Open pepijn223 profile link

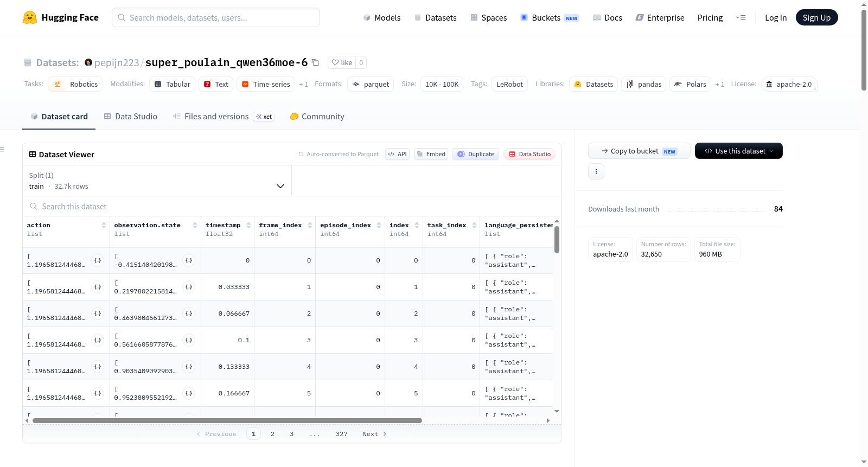pyautogui.click(x=117, y=62)
